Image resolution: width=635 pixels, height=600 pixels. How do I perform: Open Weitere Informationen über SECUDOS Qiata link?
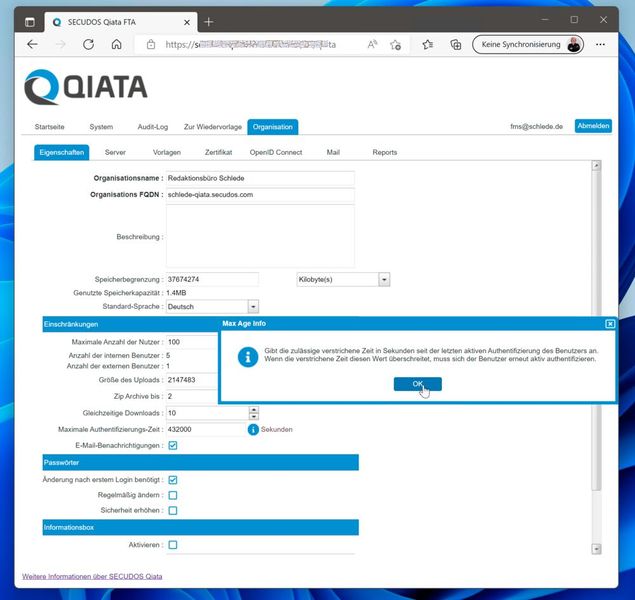92,576
